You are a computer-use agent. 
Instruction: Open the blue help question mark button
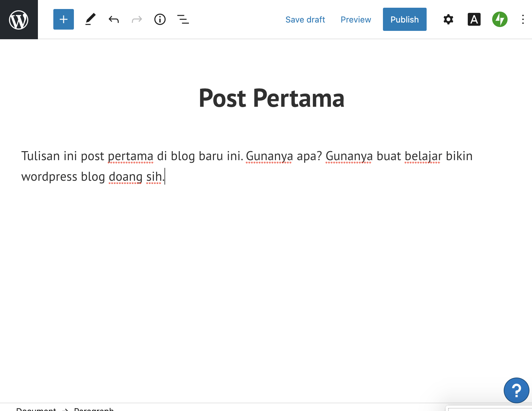click(516, 390)
